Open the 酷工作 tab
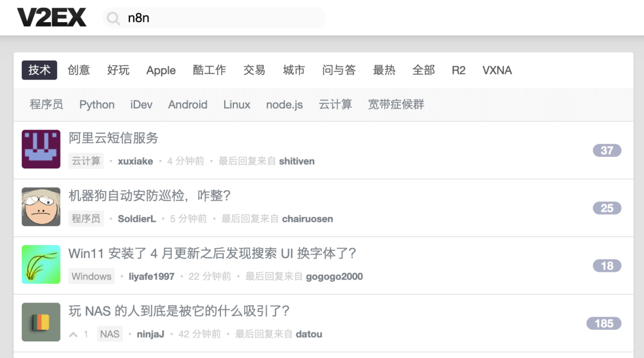This screenshot has width=644, height=358. [209, 70]
